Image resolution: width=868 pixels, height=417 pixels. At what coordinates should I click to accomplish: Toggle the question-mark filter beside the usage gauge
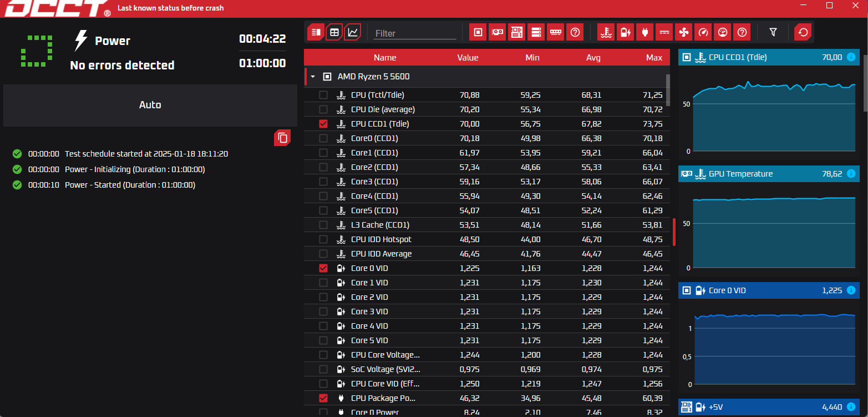tap(742, 33)
